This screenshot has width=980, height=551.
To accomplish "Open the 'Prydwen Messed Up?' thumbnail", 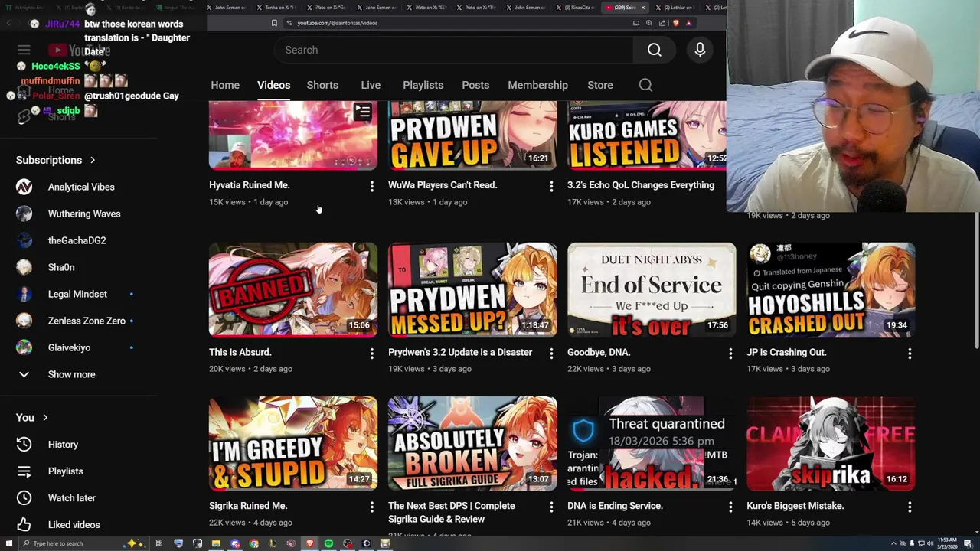I will tap(472, 290).
